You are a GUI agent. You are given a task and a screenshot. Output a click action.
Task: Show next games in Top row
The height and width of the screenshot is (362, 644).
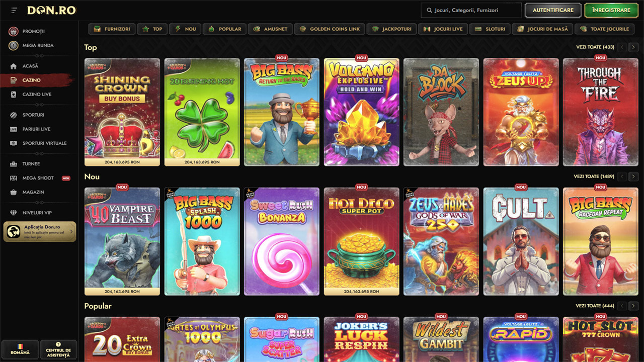point(633,47)
